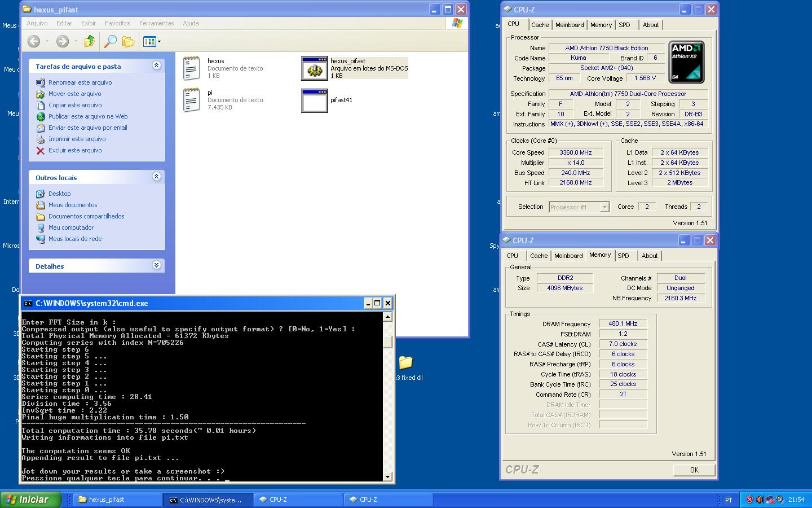Select the hexus_pifast batch file icon
This screenshot has height=508, width=812.
(314, 68)
